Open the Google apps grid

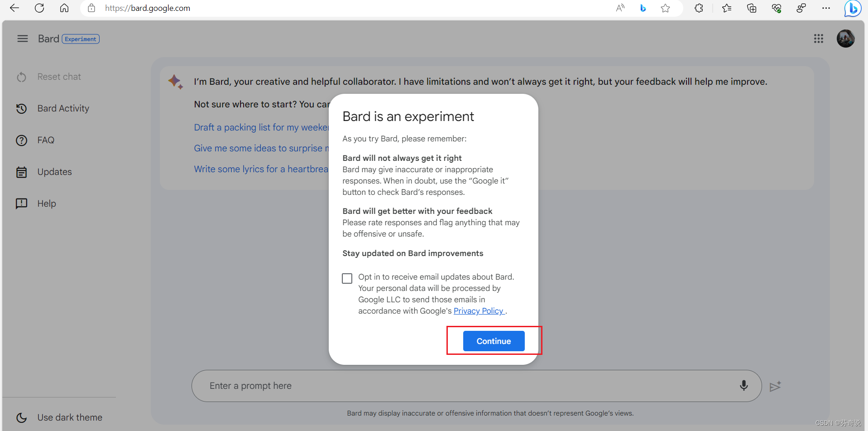tap(818, 39)
